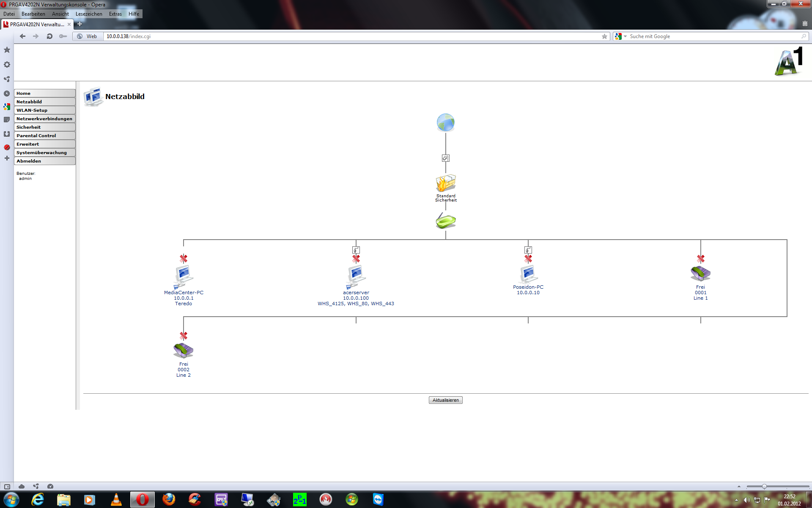Go to Home in sidebar
Screen dimensions: 812x508
pos(45,93)
